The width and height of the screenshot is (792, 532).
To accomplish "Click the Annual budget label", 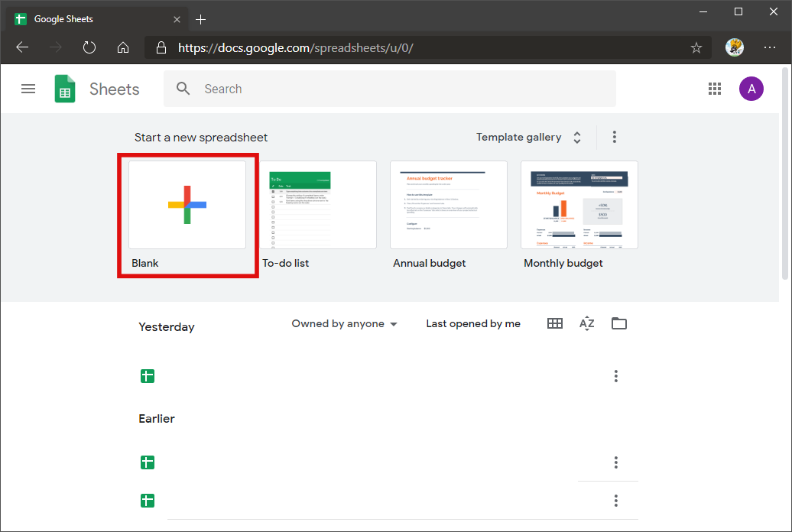I will click(430, 263).
